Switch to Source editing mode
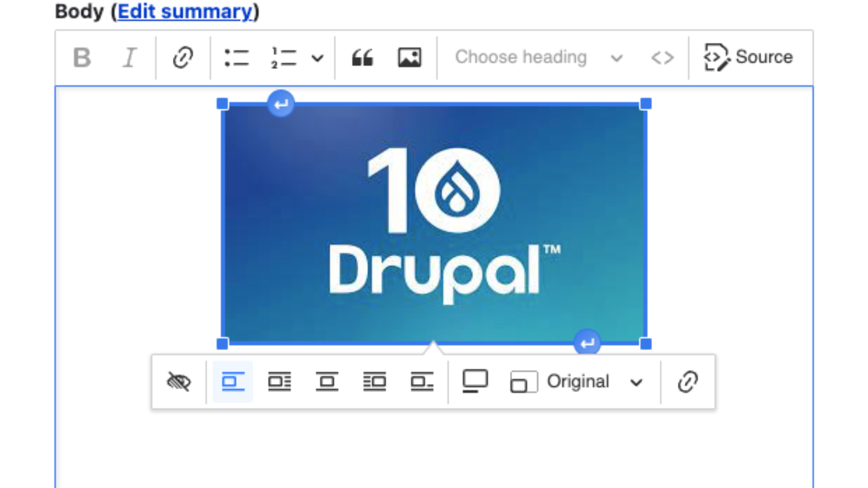This screenshot has width=868, height=488. [x=749, y=58]
